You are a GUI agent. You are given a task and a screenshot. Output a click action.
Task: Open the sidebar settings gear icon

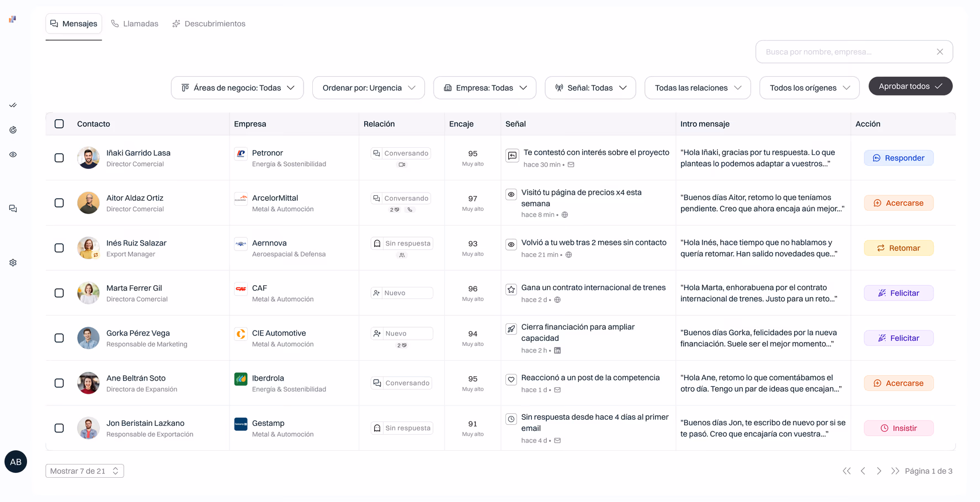[13, 263]
